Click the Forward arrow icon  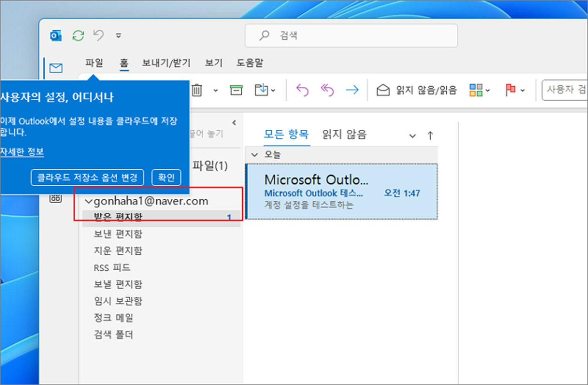[x=352, y=90]
